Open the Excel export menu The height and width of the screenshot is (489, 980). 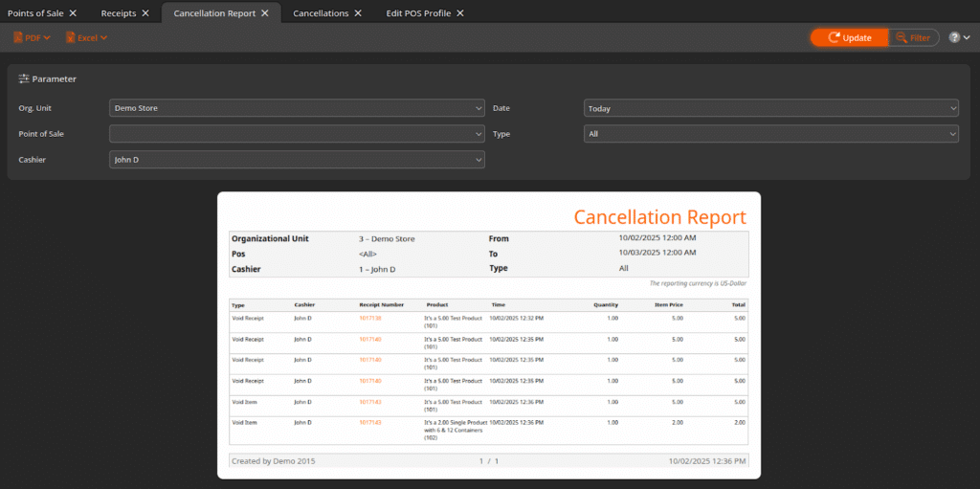point(86,37)
